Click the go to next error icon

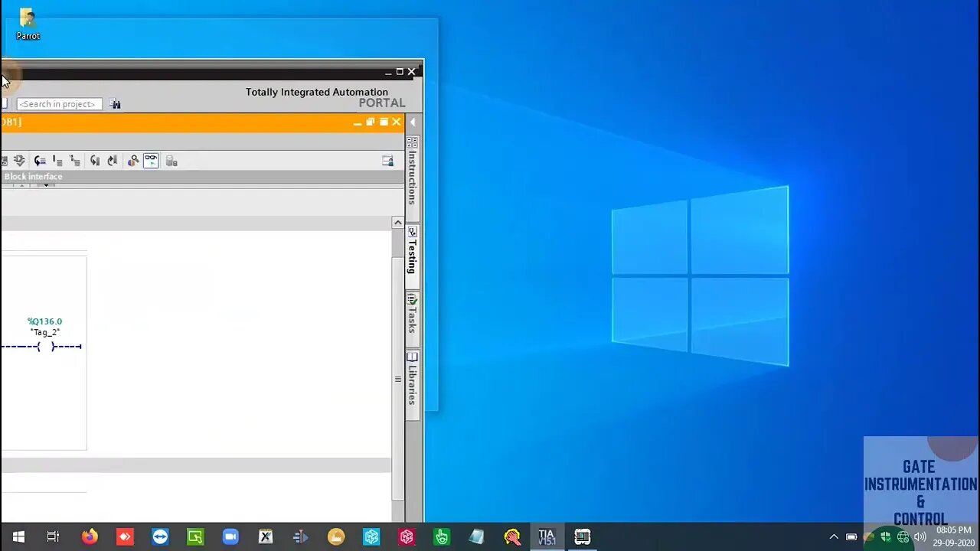[x=95, y=161]
